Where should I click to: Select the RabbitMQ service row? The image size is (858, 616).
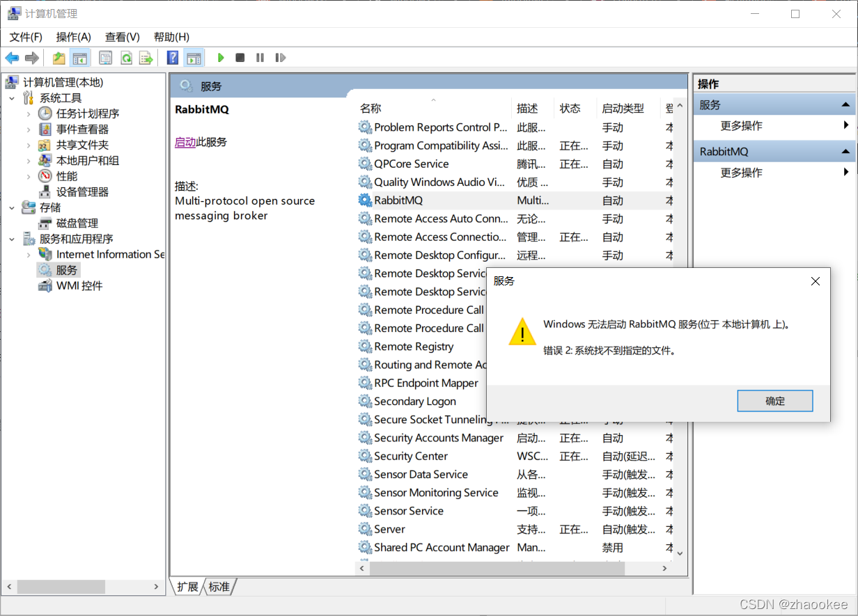398,200
